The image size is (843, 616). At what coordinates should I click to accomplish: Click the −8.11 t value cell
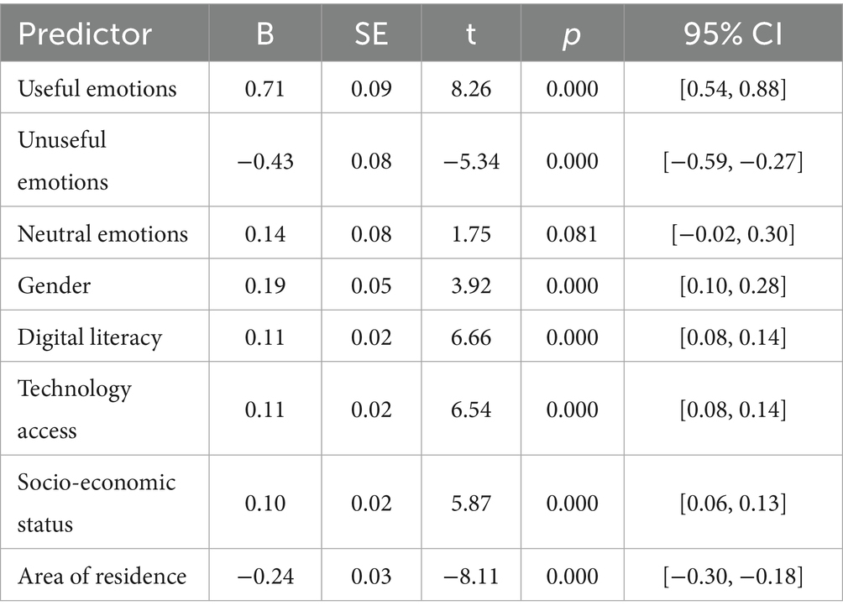[x=470, y=576]
